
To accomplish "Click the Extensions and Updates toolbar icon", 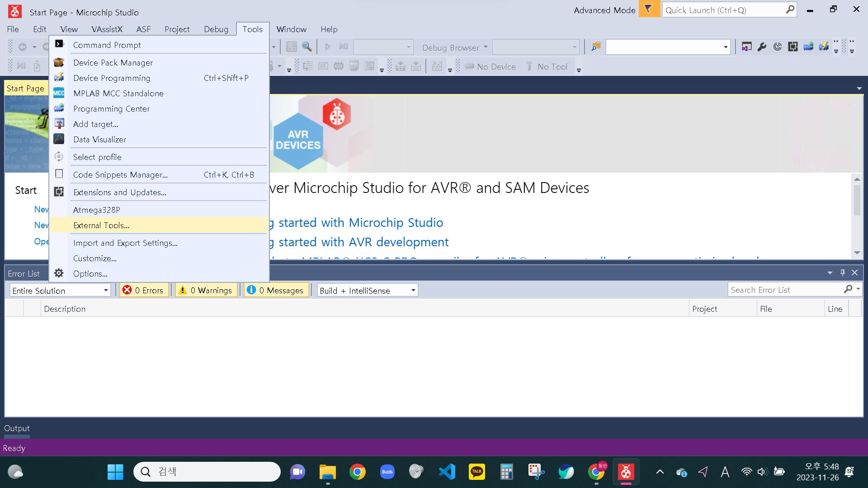I will 793,47.
